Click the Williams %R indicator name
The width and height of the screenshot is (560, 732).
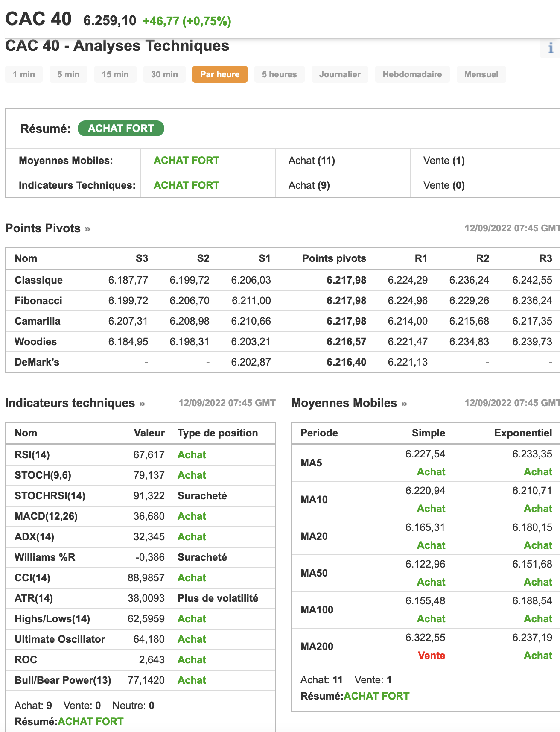point(45,557)
